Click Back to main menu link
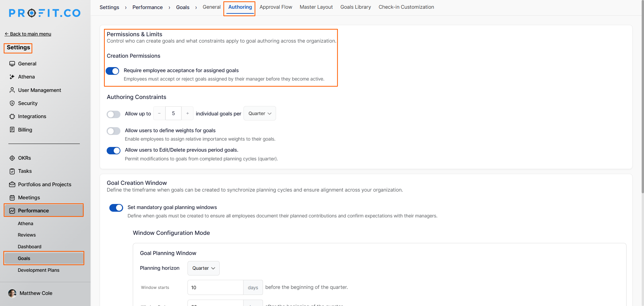This screenshot has width=644, height=306. (x=28, y=34)
